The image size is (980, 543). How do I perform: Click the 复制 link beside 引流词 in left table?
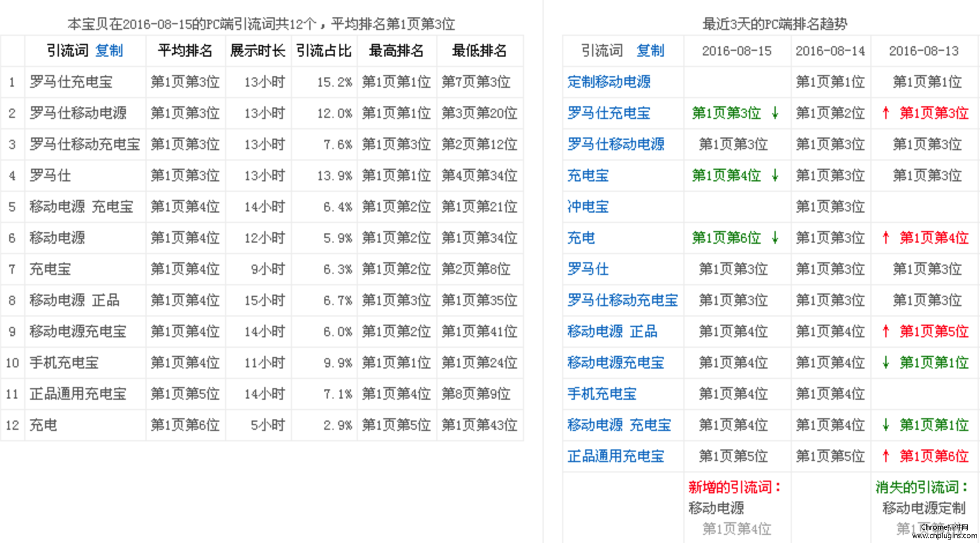click(x=109, y=51)
